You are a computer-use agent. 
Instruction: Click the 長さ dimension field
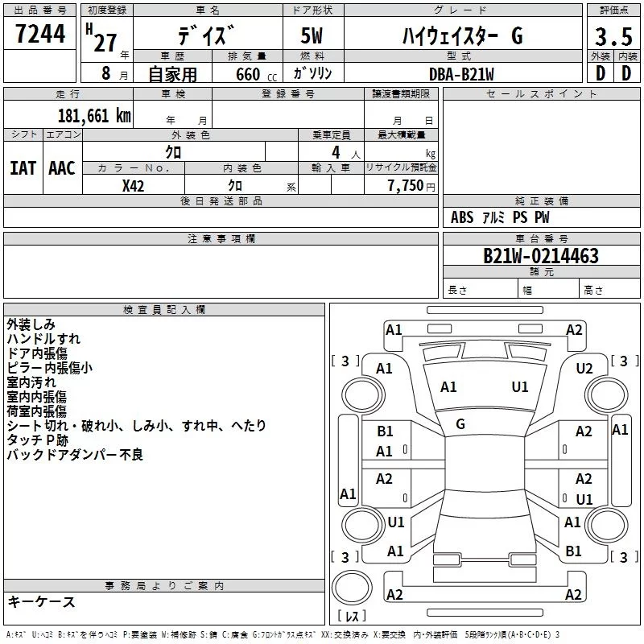tap(480, 290)
